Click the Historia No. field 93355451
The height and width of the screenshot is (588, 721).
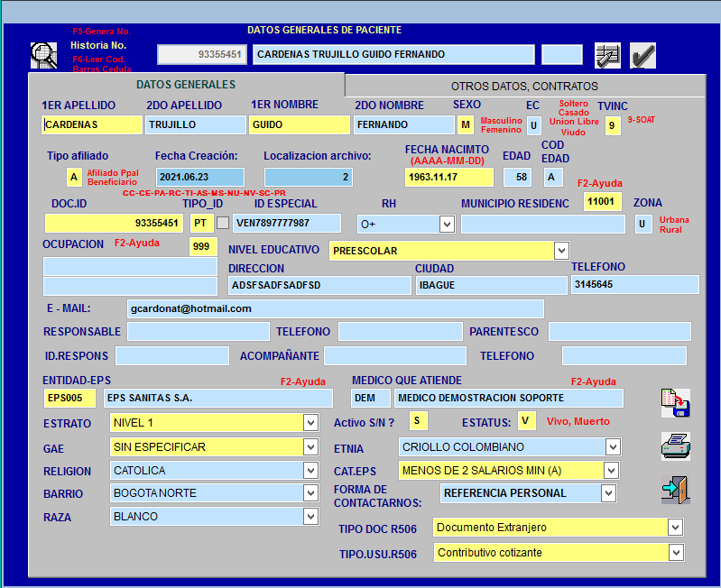(202, 54)
